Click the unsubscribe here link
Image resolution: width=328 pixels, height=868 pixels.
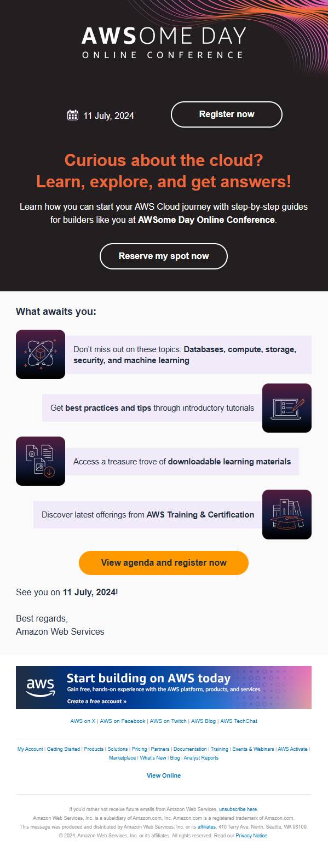click(x=238, y=809)
